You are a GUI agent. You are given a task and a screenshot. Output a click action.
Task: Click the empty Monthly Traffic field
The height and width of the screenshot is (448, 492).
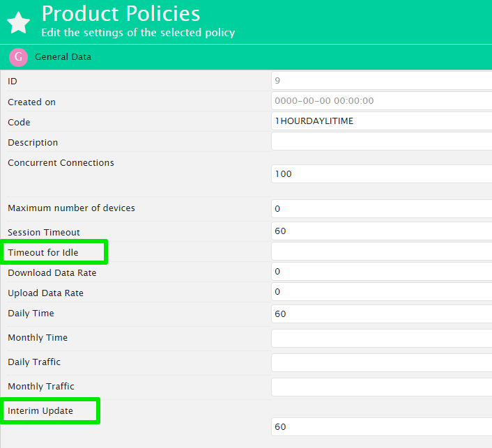tap(381, 387)
